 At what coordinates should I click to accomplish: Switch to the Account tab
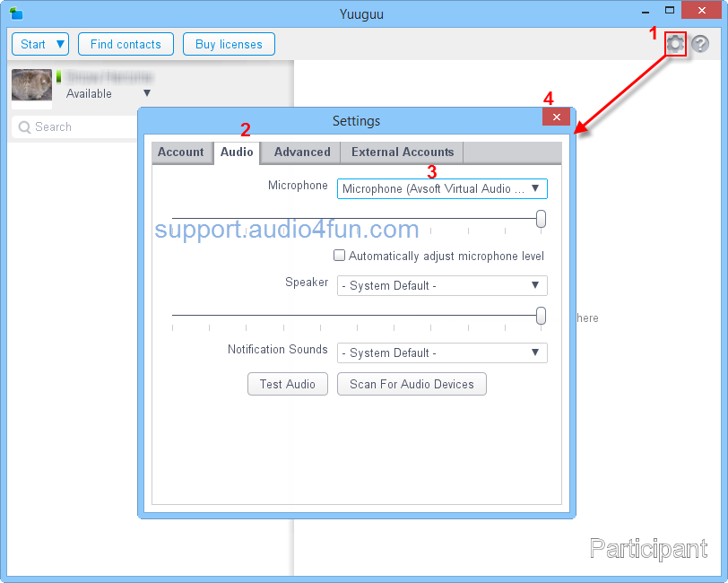180,152
